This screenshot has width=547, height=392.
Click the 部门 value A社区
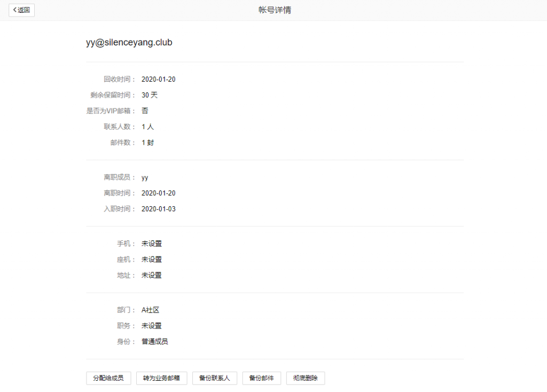[x=150, y=310]
